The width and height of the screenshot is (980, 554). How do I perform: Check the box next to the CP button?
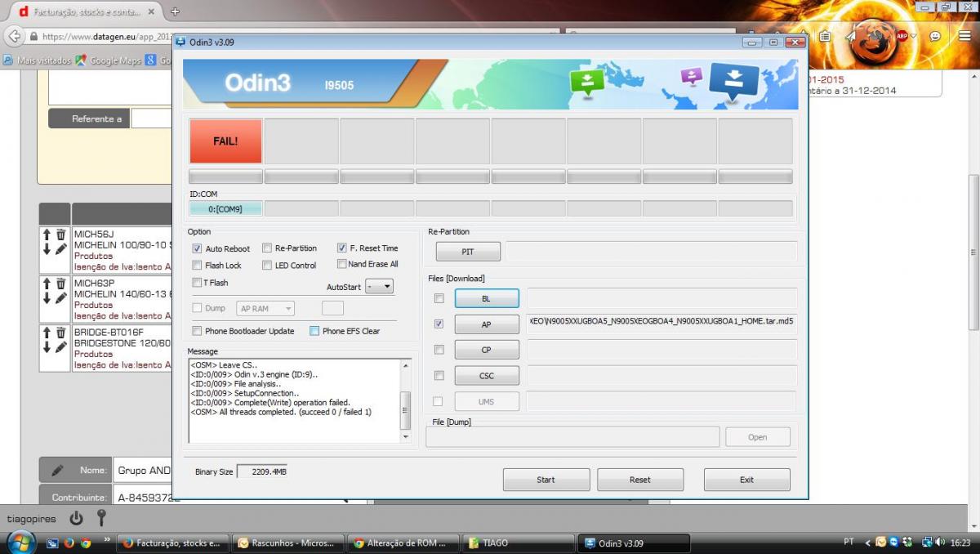(439, 350)
